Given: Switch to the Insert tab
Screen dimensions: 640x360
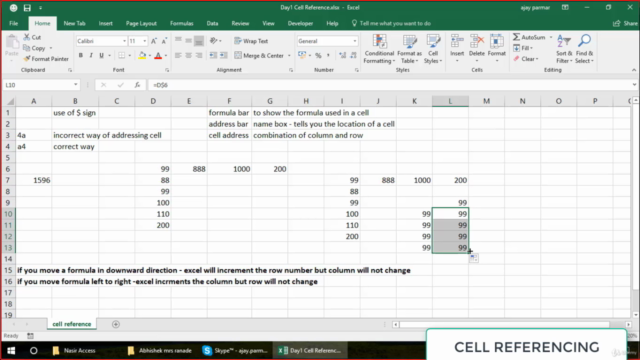Looking at the screenshot, I should point(105,23).
